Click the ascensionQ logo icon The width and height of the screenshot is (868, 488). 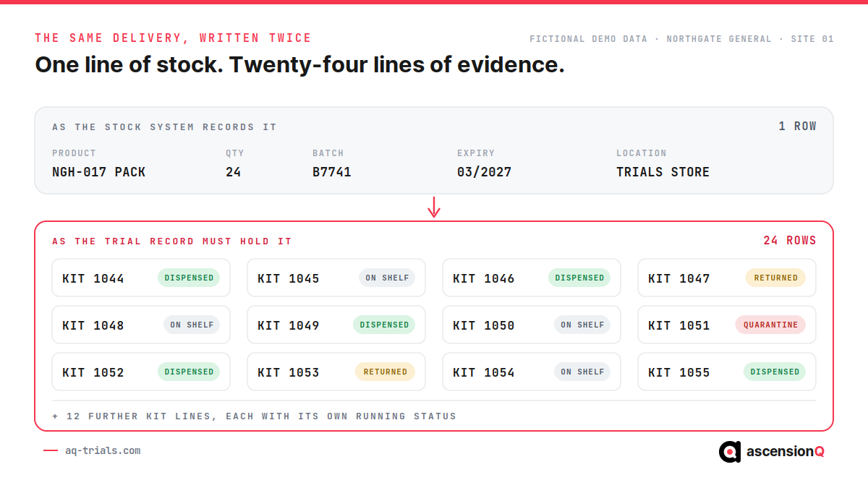[730, 451]
